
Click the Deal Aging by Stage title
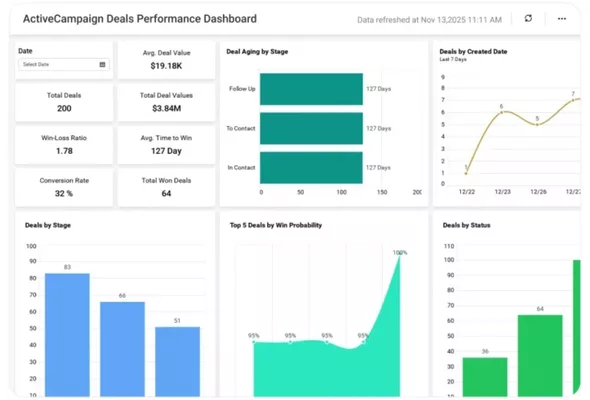click(257, 52)
